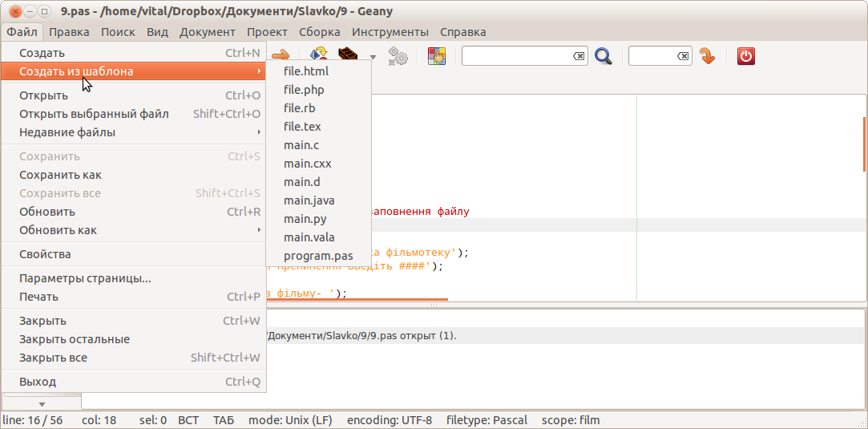
Task: Click Выход to quit Geany
Action: [x=134, y=382]
